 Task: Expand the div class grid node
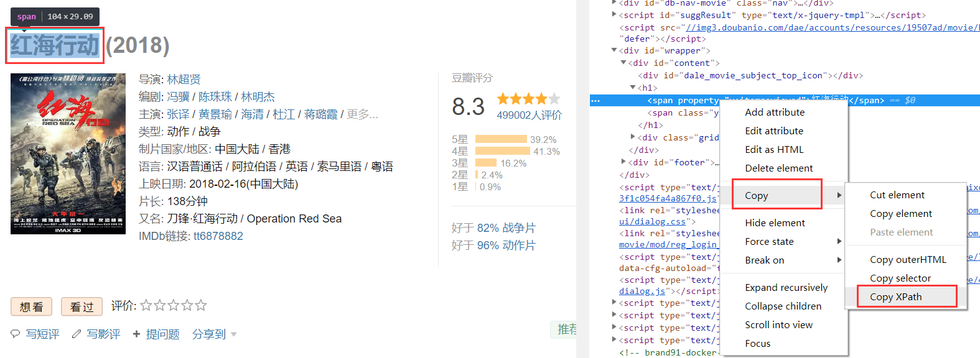click(633, 137)
